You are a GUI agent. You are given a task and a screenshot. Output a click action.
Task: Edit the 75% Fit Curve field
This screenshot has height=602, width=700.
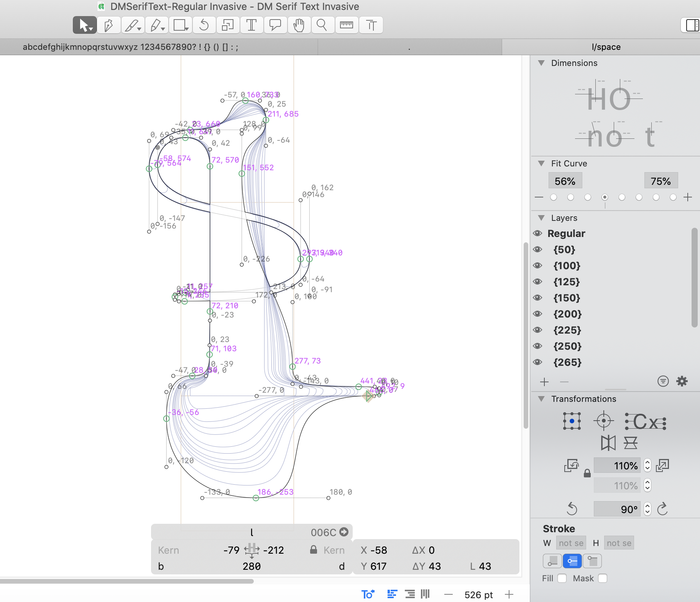[x=661, y=181]
